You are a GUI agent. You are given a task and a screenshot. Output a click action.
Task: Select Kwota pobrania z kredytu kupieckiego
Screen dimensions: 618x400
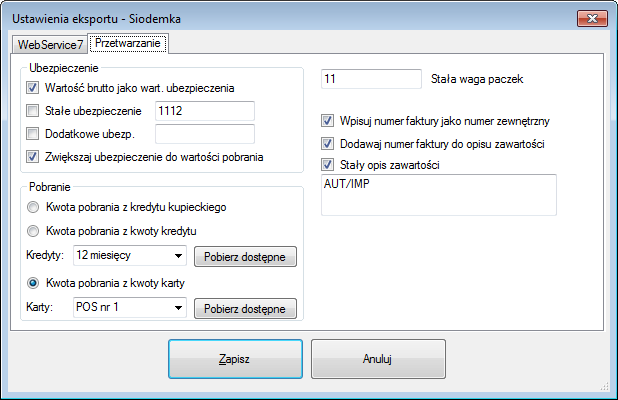click(x=33, y=207)
